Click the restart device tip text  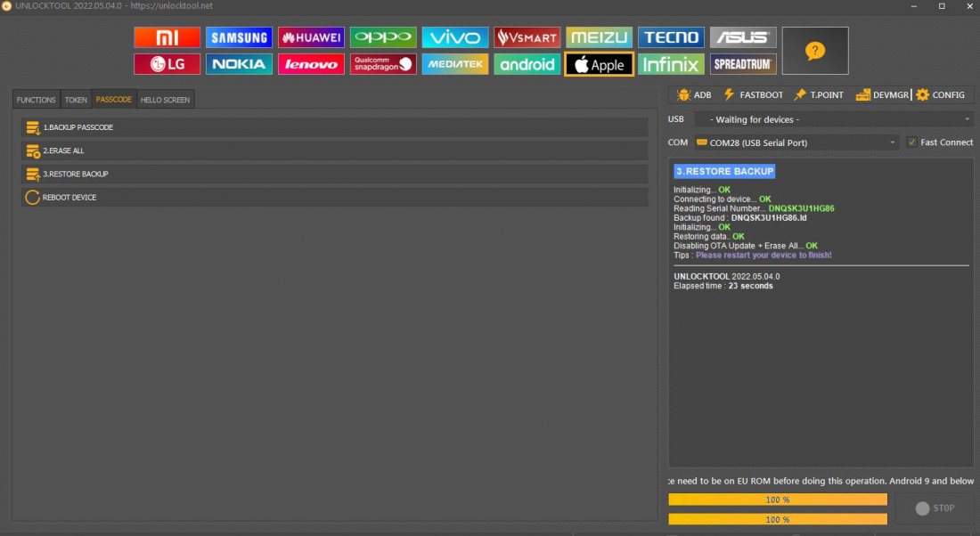coord(764,255)
